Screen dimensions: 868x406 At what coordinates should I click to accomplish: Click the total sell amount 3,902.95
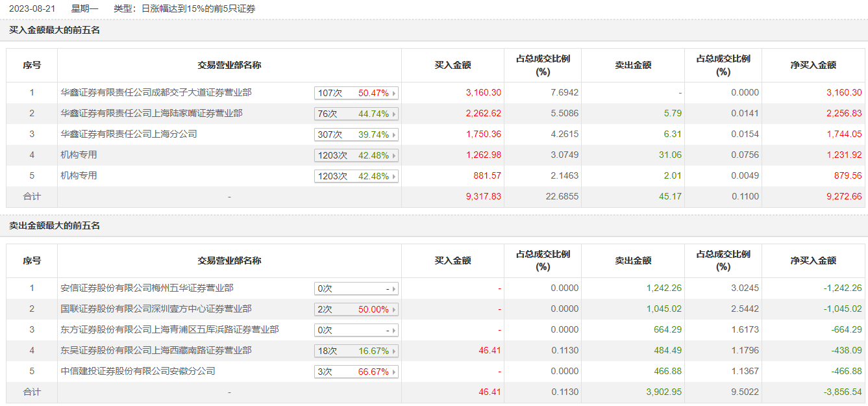664,392
